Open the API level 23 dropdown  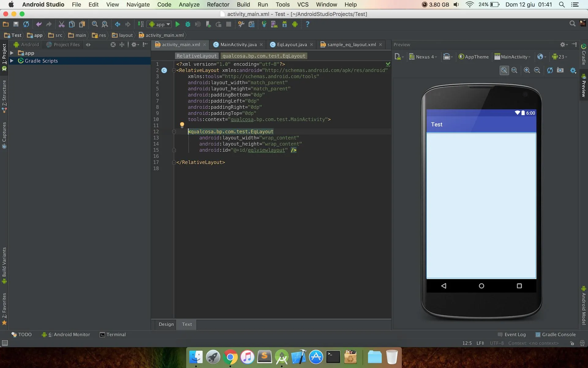tap(560, 57)
